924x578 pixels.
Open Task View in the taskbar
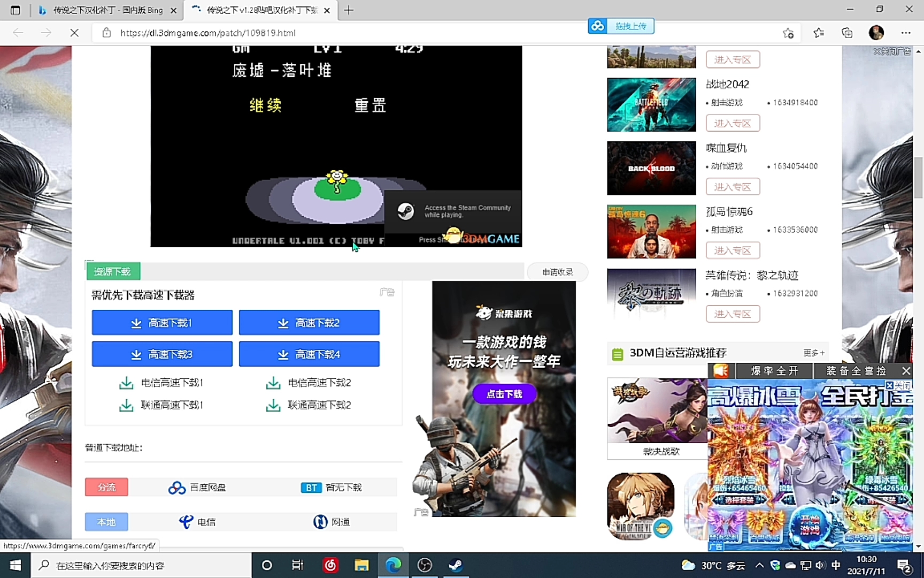tap(297, 565)
